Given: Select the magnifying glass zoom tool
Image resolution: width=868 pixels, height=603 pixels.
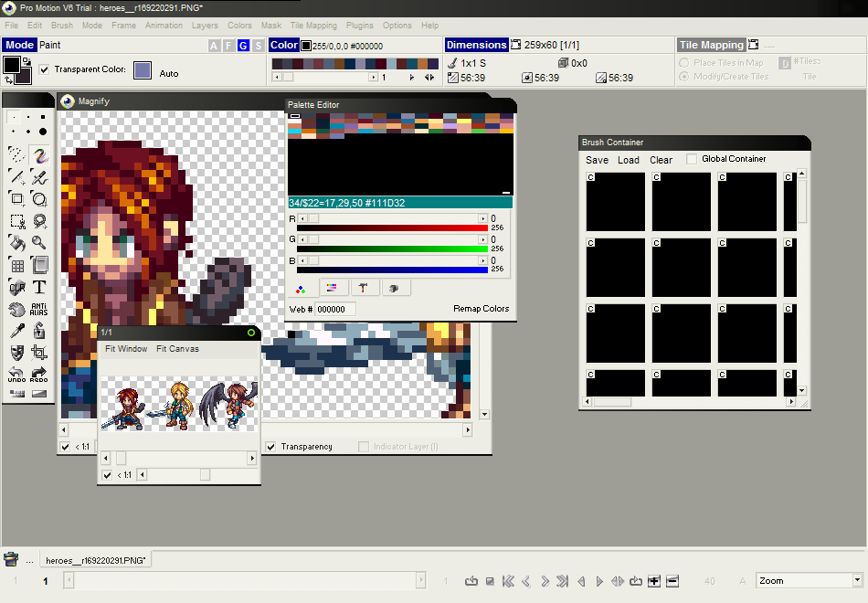Looking at the screenshot, I should pos(39,243).
